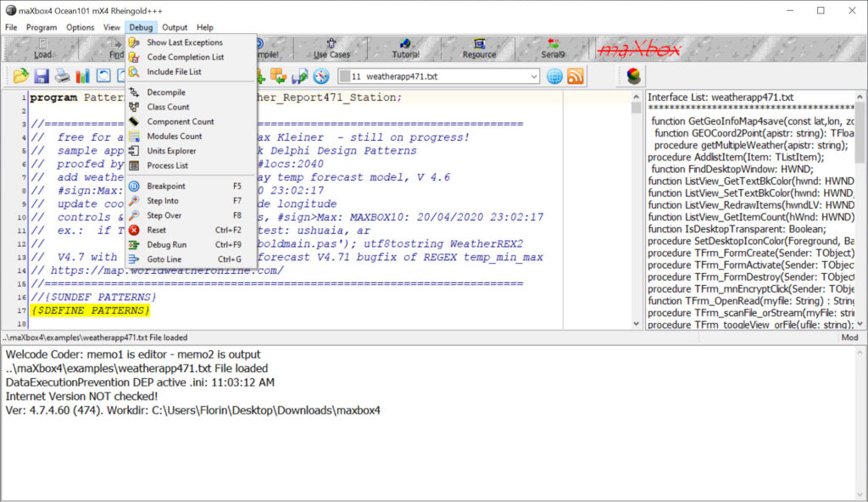Choose Goto Line menu entry
This screenshot has height=502, width=868.
pyautogui.click(x=191, y=259)
